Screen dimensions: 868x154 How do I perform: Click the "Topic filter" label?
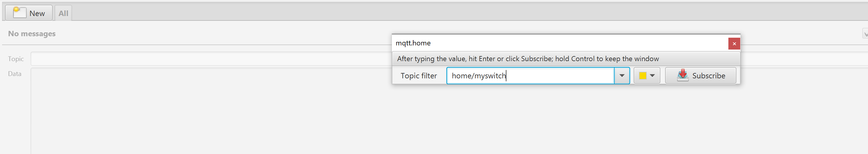419,76
